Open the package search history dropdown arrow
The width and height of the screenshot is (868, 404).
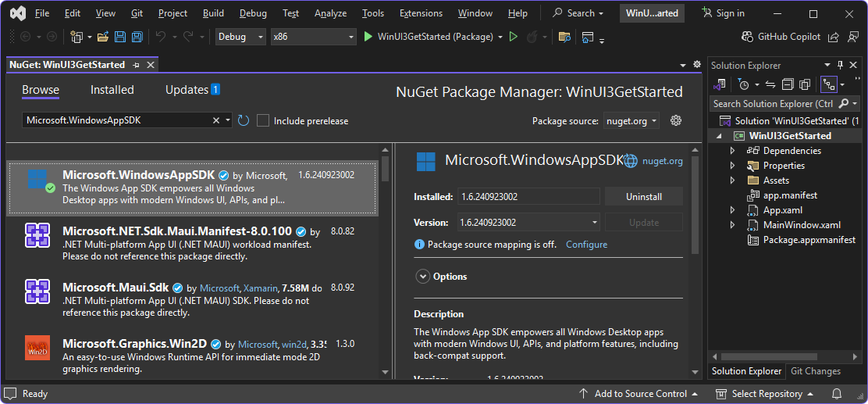tap(227, 120)
